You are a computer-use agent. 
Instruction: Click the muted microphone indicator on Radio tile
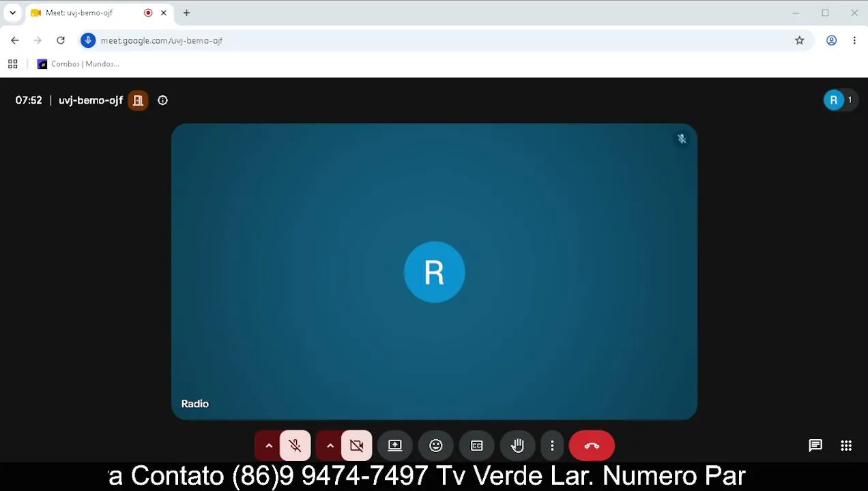click(x=682, y=139)
